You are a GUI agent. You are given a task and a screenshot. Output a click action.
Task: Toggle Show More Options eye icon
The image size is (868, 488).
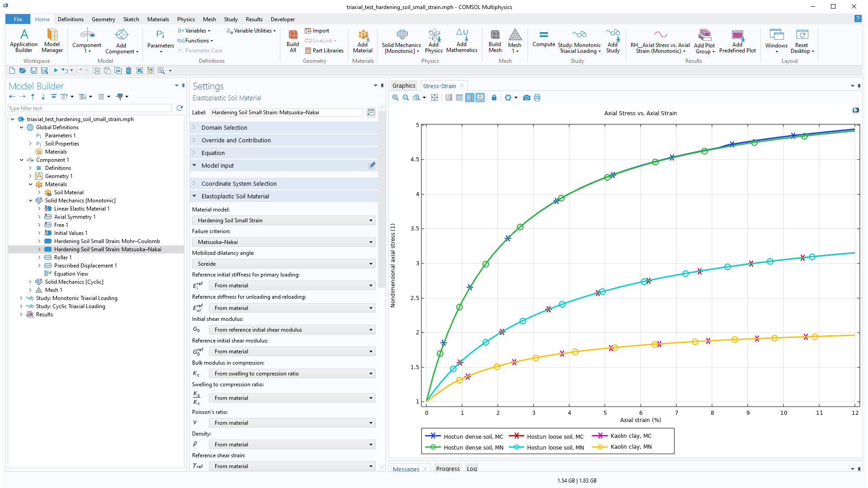coord(53,96)
